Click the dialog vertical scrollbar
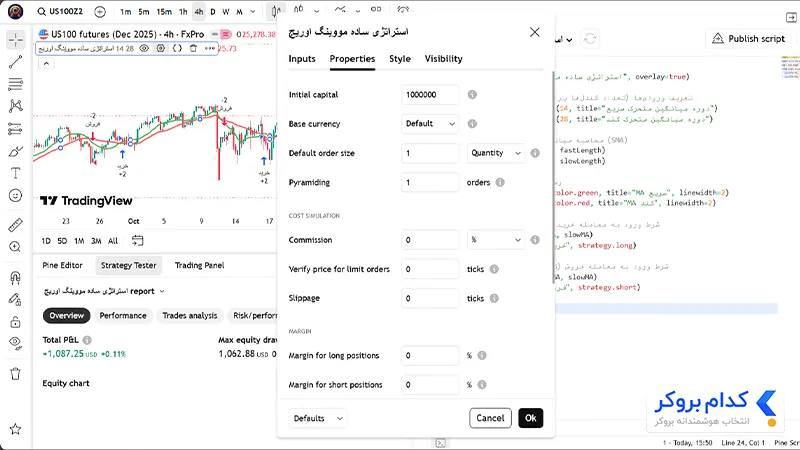The width and height of the screenshot is (800, 450). click(554, 178)
